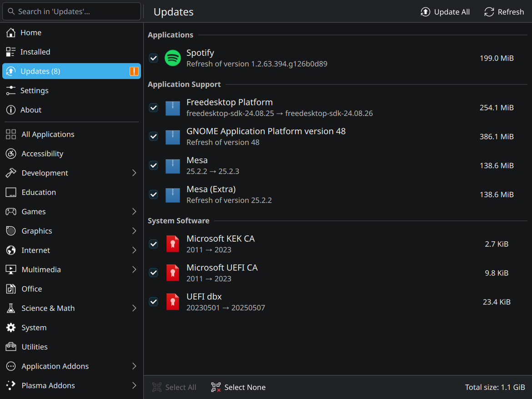Toggle the Mesa (Extra) checkbox
Screen dimensions: 532x399
[x=154, y=195]
